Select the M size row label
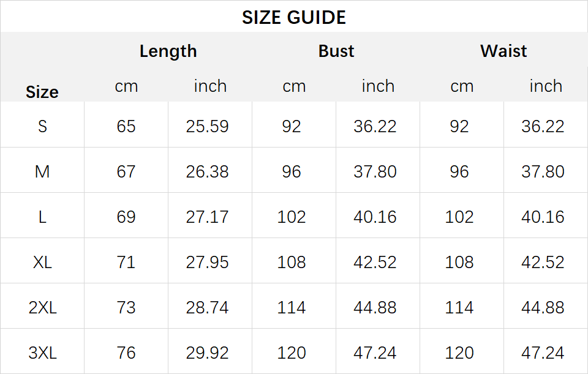The image size is (588, 374). (42, 171)
